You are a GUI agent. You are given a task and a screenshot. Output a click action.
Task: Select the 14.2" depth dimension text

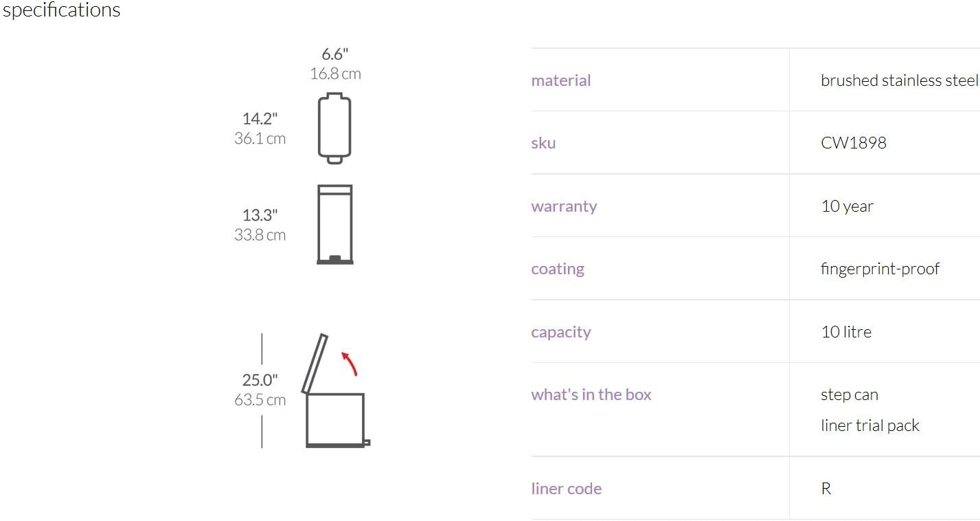pos(260,119)
